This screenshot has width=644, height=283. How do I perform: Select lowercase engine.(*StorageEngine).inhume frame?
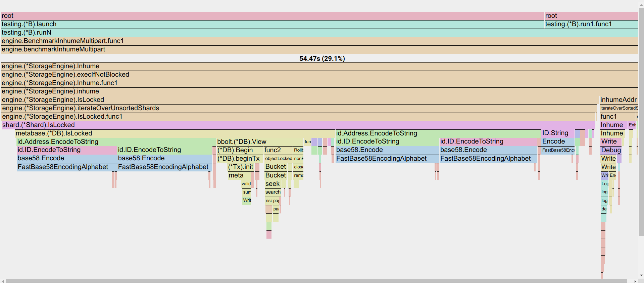319,91
